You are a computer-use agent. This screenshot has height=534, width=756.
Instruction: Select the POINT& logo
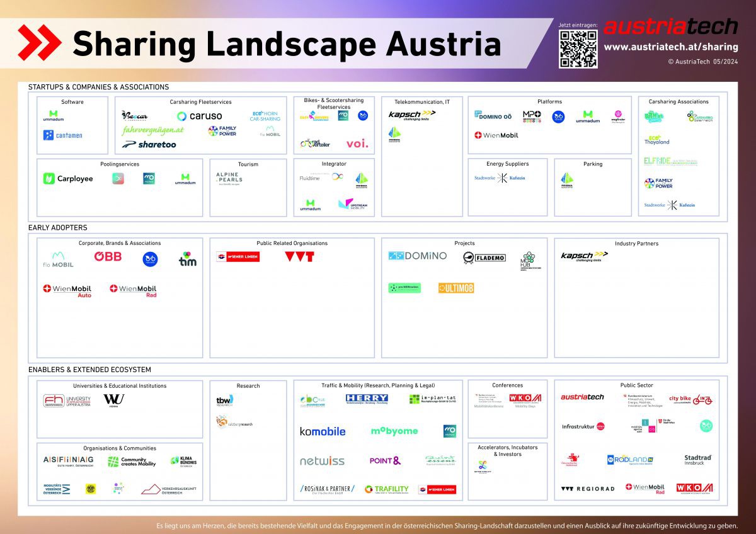[385, 461]
